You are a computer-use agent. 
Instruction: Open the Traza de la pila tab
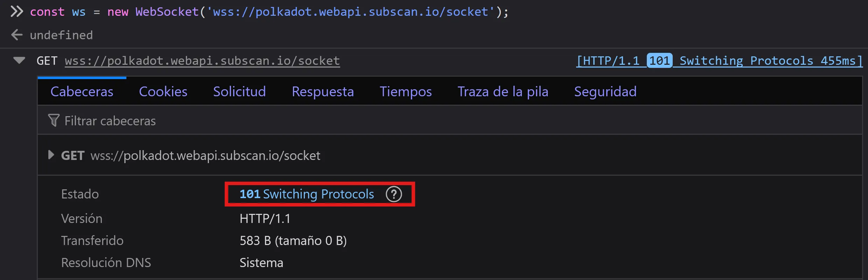pyautogui.click(x=503, y=91)
